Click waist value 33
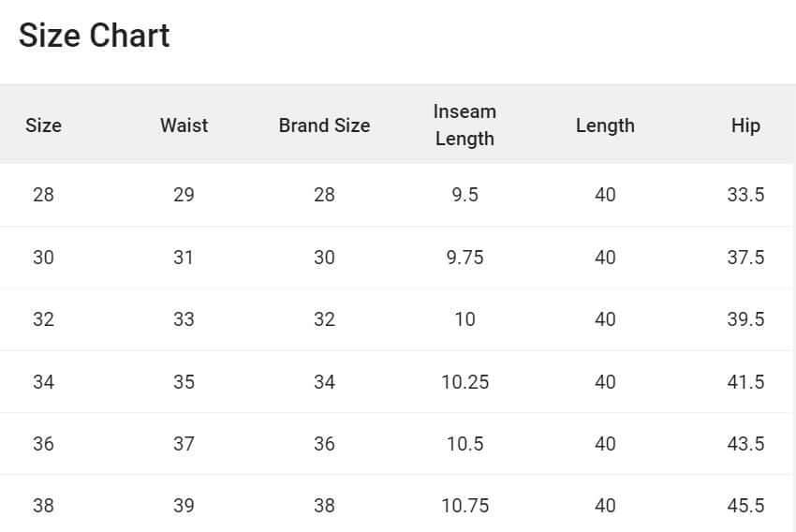 184,319
